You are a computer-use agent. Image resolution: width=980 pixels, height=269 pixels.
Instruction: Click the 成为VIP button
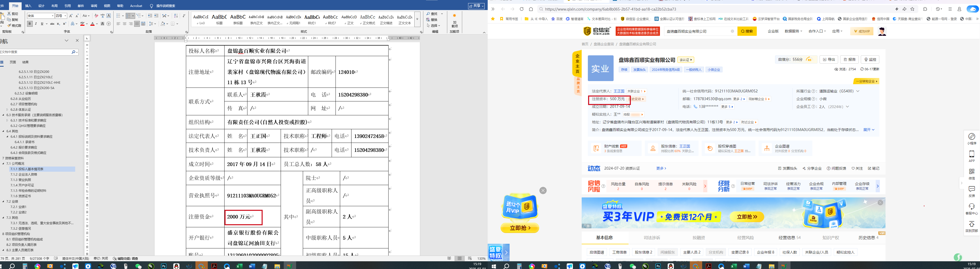862,31
